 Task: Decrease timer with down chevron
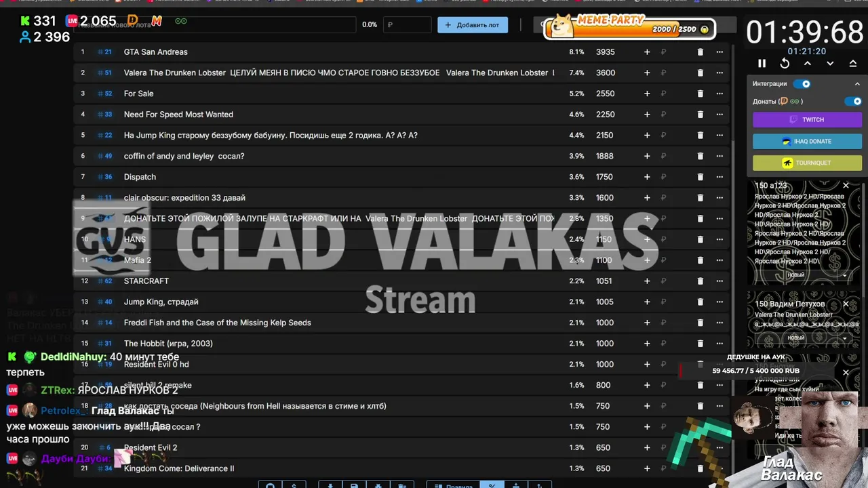tap(830, 63)
